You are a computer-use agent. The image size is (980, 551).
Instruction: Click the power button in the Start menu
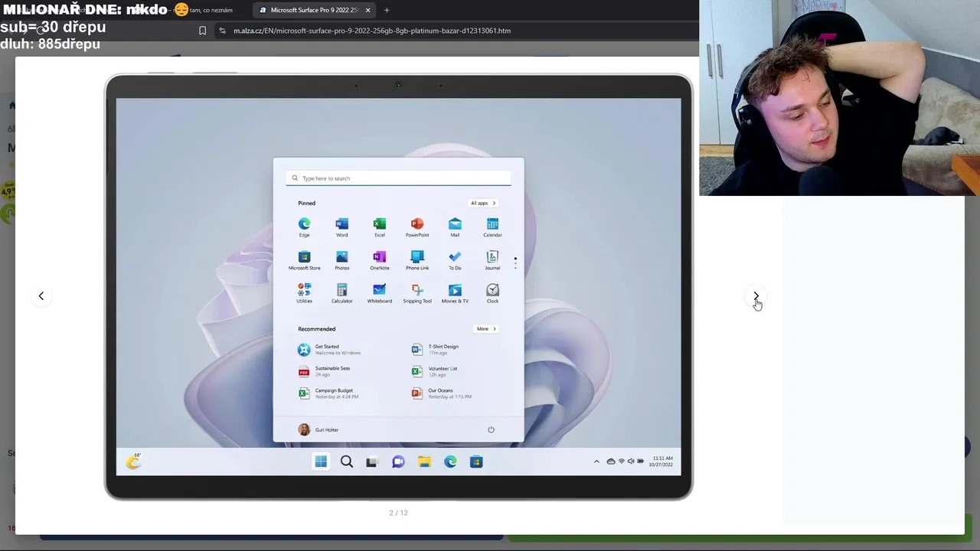(491, 429)
